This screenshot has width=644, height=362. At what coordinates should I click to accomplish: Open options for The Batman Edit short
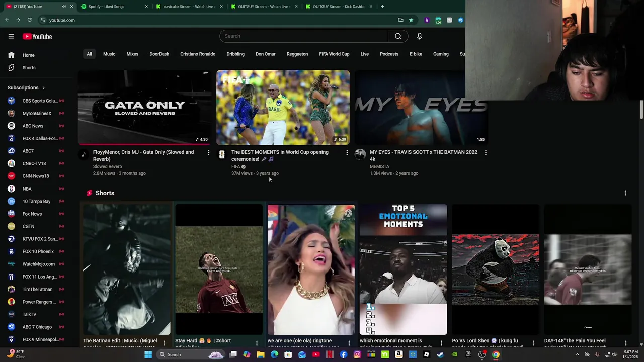coord(164,343)
